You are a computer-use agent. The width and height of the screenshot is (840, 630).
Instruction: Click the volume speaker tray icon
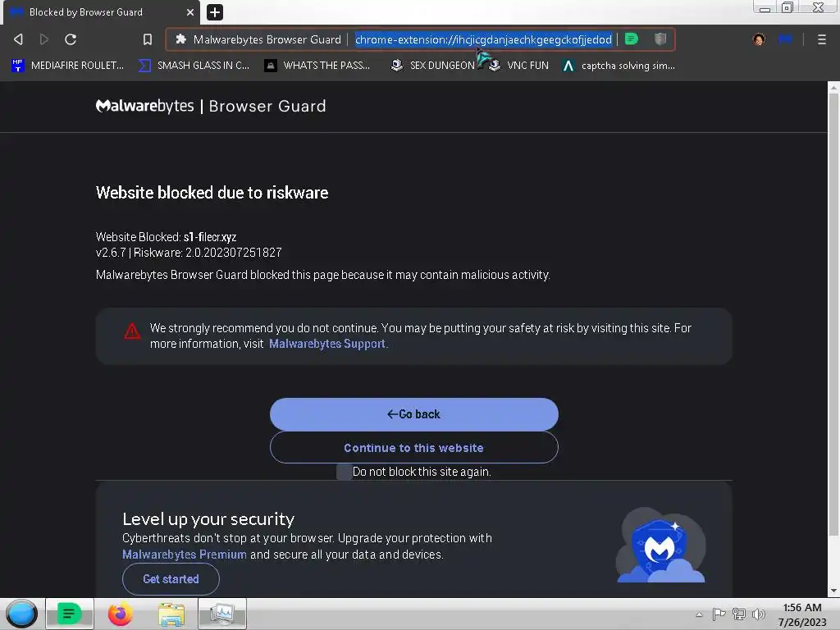[x=759, y=614]
